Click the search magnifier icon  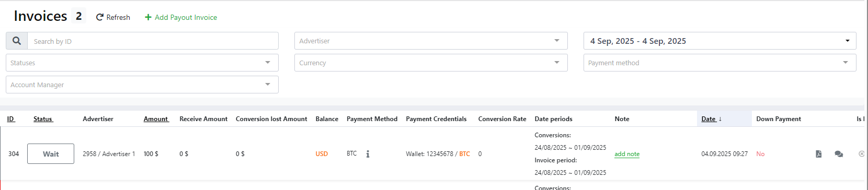[x=17, y=41]
